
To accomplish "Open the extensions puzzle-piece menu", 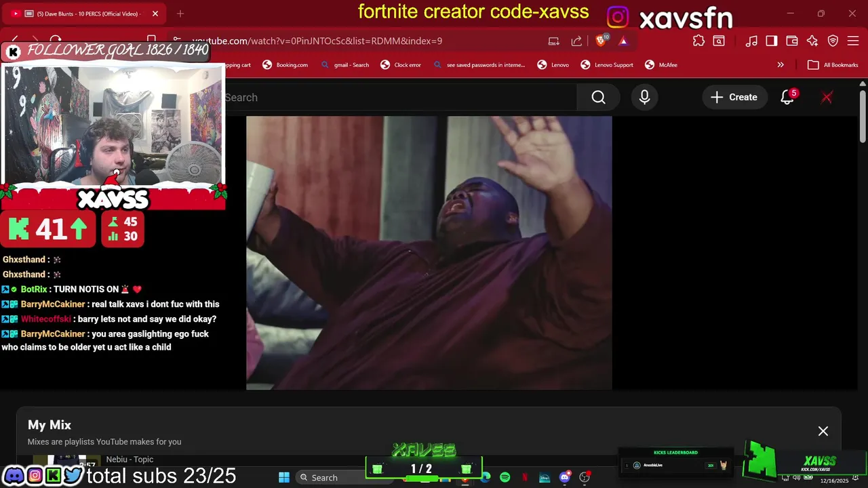I will [x=698, y=41].
